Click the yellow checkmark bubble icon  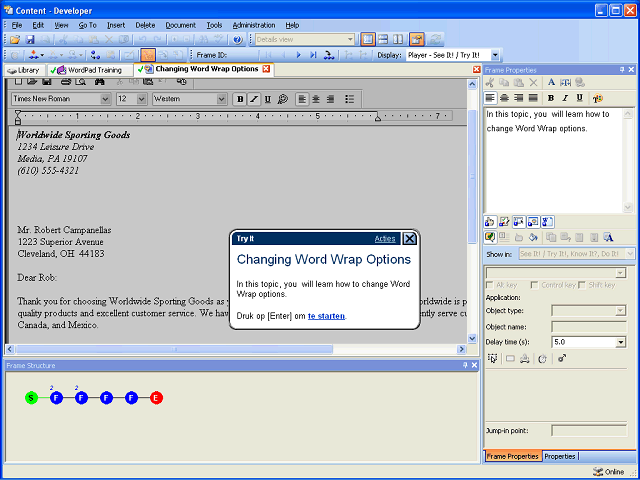[490, 237]
